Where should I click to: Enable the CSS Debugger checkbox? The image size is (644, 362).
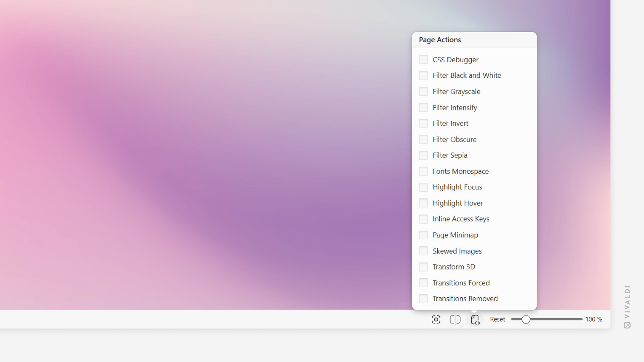tap(423, 60)
